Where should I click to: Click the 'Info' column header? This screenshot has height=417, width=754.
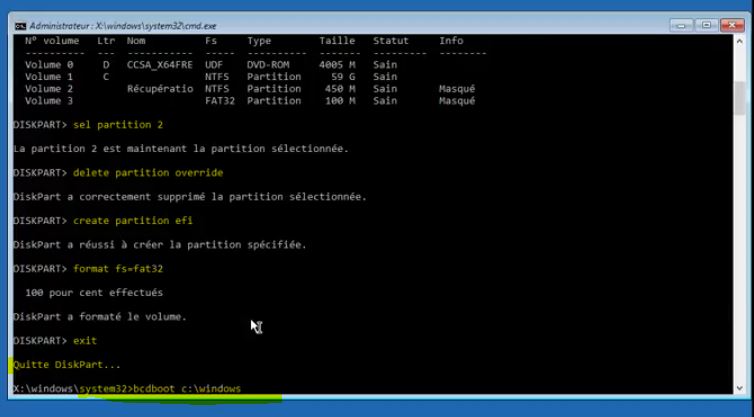click(x=451, y=41)
